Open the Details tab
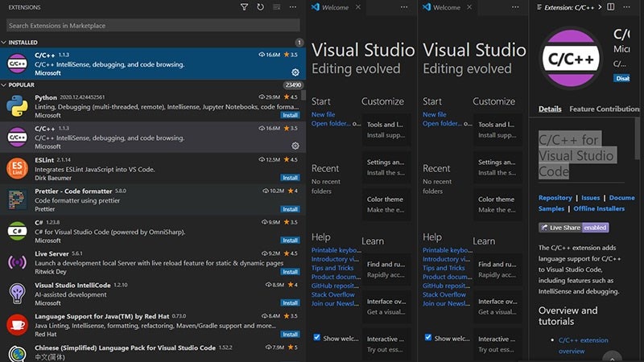 coord(550,109)
